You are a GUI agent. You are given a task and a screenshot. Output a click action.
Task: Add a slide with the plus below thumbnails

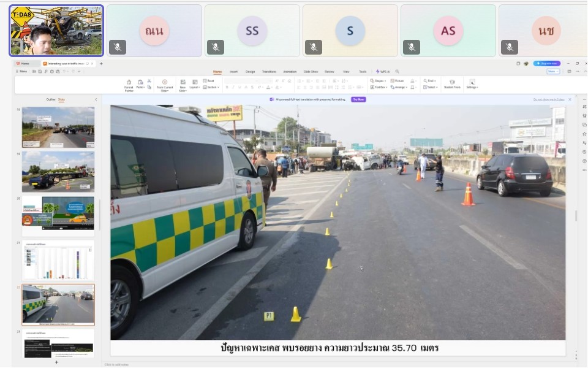coord(56,362)
